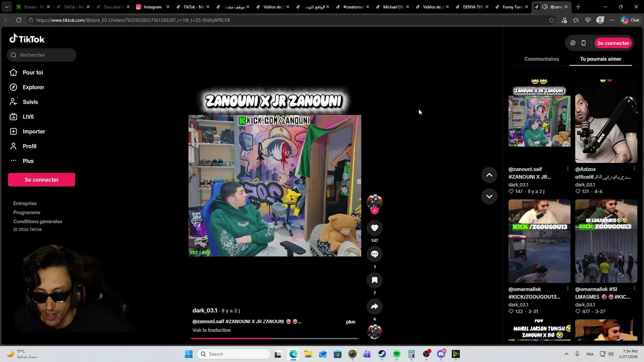Bookmark the video to favorites

374,280
